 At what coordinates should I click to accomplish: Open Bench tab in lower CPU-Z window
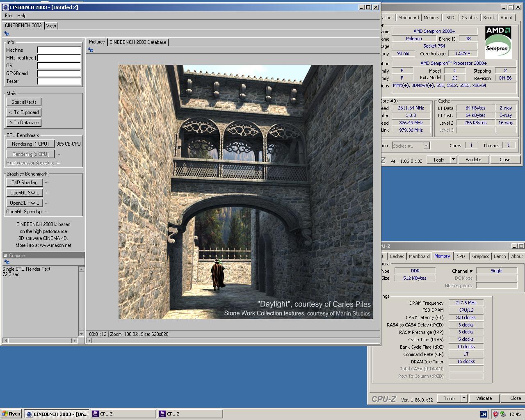point(500,256)
